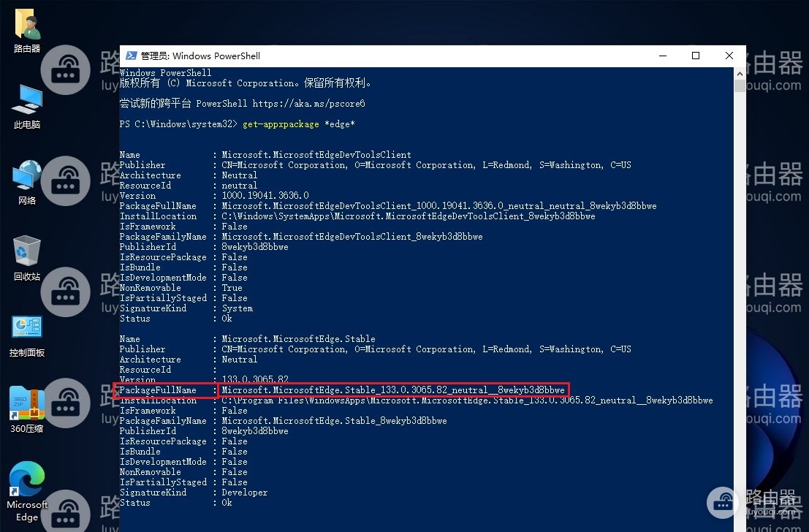Click the Microsoft.MicrosoftEdge.Stable name value
The height and width of the screenshot is (532, 809).
(298, 339)
